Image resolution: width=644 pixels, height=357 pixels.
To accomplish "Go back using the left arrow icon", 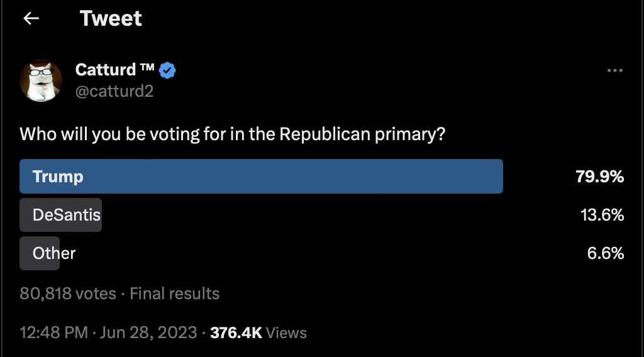I will tap(31, 18).
